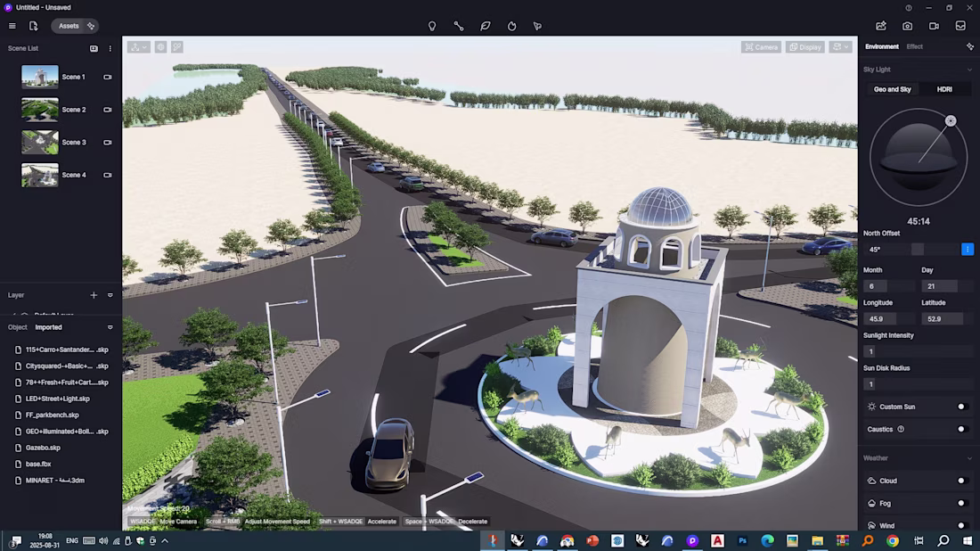980x551 pixels.
Task: Click the viewport Camera button
Action: pos(761,47)
